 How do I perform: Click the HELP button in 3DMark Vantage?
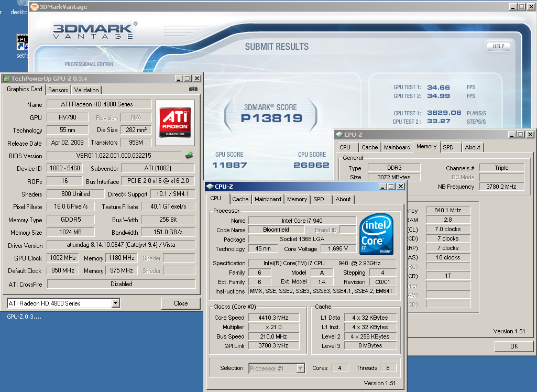[498, 46]
